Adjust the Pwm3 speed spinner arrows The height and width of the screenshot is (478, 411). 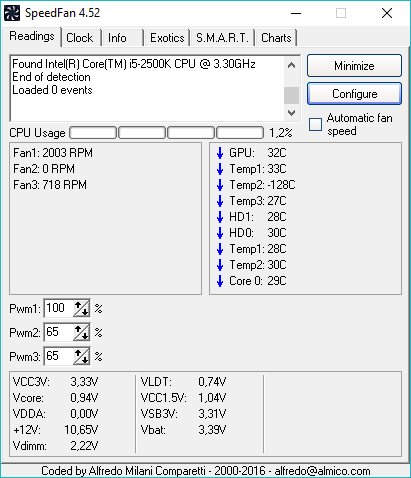(82, 356)
